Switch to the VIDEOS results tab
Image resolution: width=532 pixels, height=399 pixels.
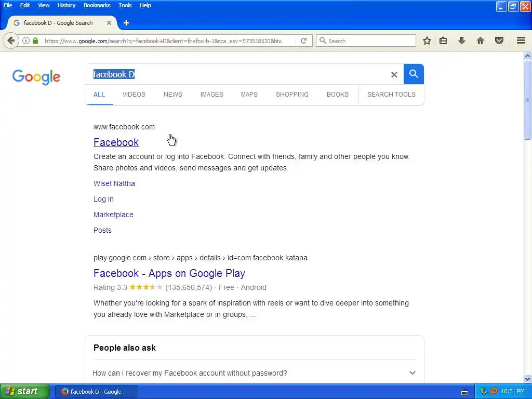point(134,95)
